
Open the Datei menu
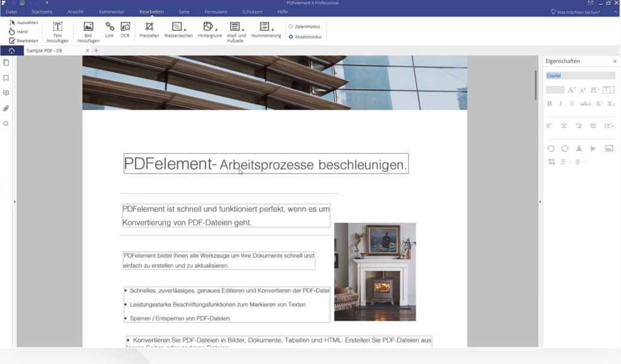(11, 12)
